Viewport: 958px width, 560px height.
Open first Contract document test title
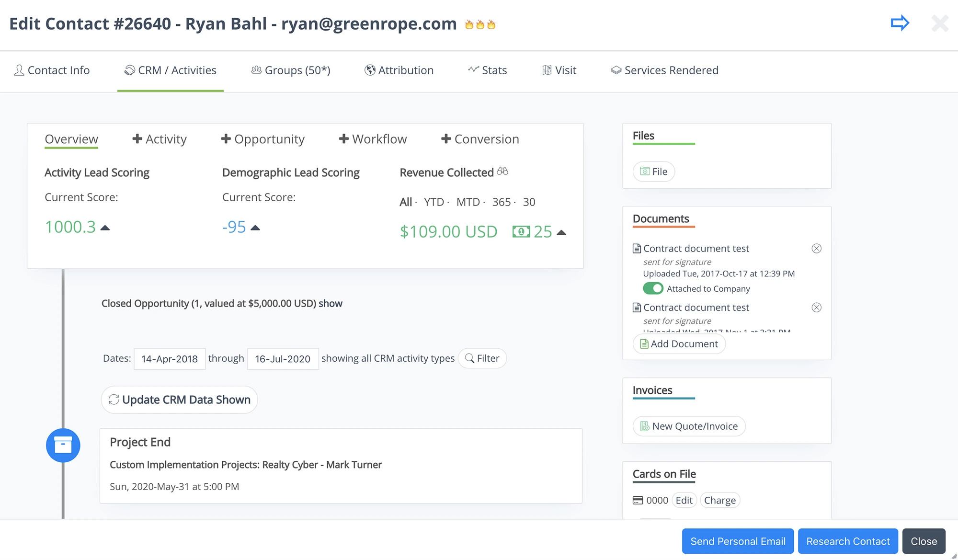tap(696, 249)
